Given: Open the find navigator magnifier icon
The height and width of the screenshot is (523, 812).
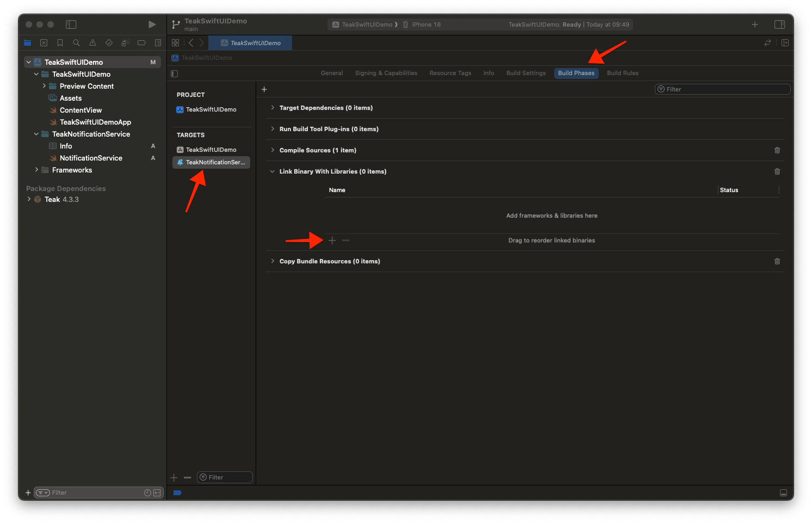Looking at the screenshot, I should 77,43.
